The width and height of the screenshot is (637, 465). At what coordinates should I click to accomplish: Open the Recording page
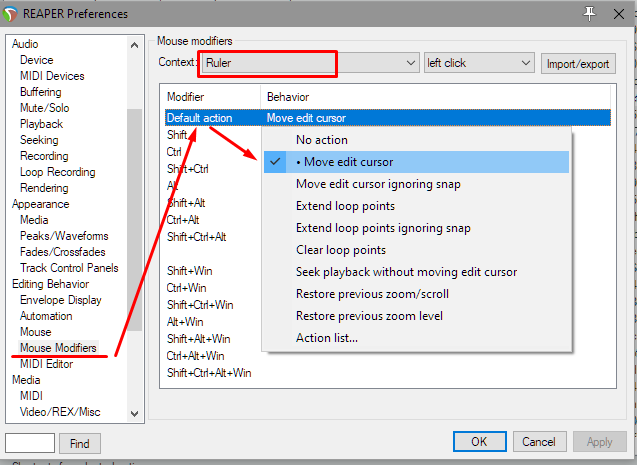tap(44, 156)
